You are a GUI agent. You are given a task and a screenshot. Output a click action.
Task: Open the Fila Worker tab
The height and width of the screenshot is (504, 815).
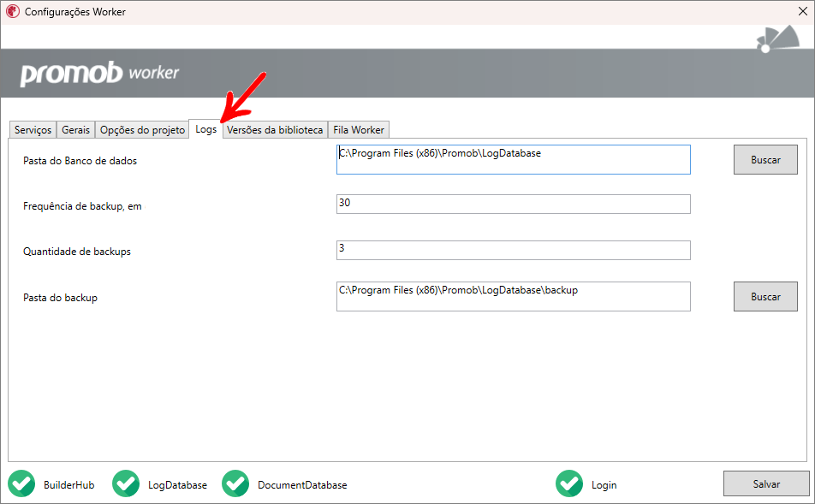click(x=359, y=130)
